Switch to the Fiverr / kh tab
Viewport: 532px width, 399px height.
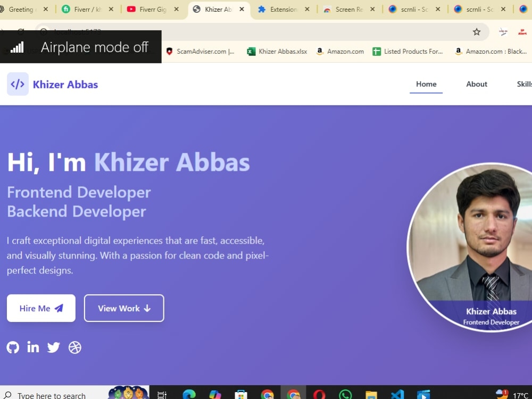[87, 9]
